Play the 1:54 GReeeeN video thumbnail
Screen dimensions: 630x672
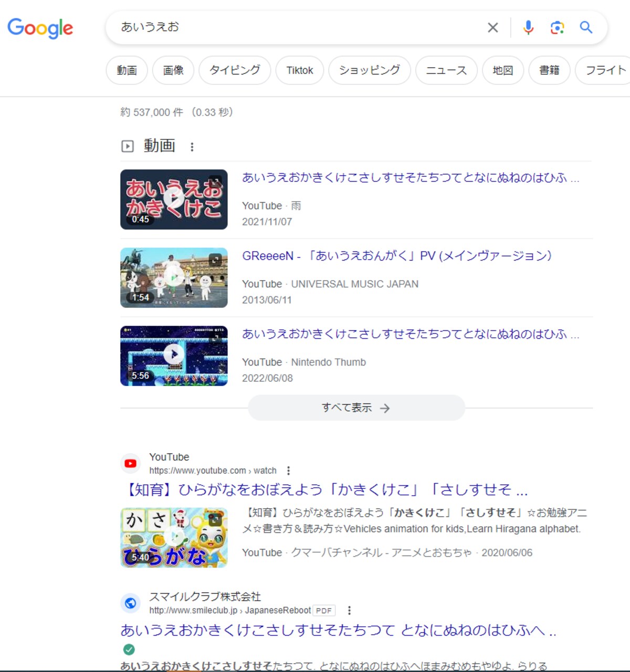point(174,278)
